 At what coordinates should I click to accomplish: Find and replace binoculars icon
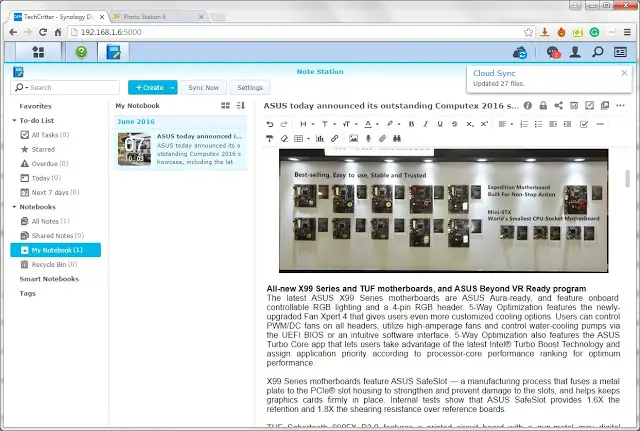pos(397,139)
